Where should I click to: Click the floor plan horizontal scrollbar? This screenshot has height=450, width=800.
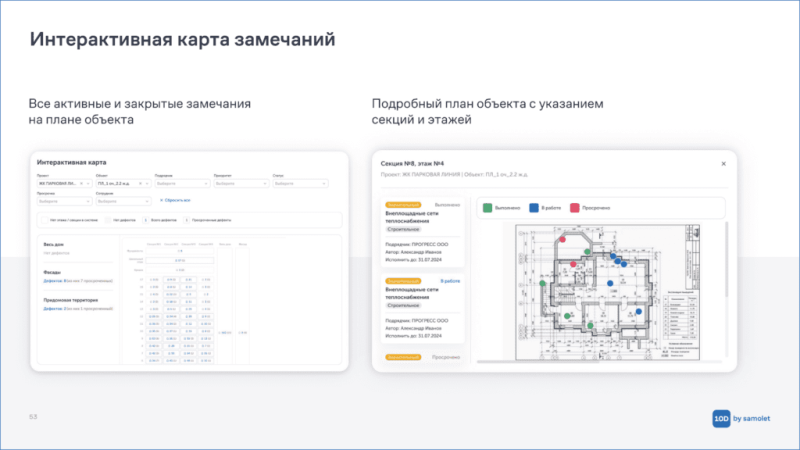[x=538, y=362]
